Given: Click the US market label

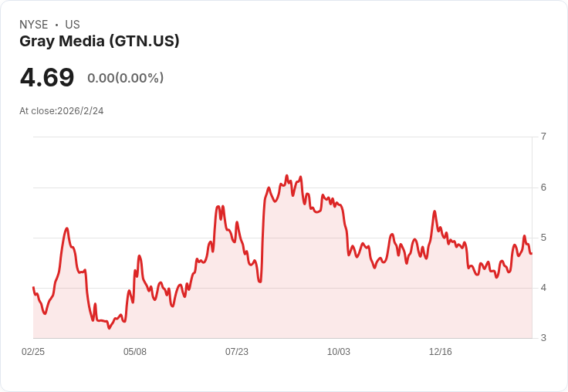Looking at the screenshot, I should click(73, 25).
